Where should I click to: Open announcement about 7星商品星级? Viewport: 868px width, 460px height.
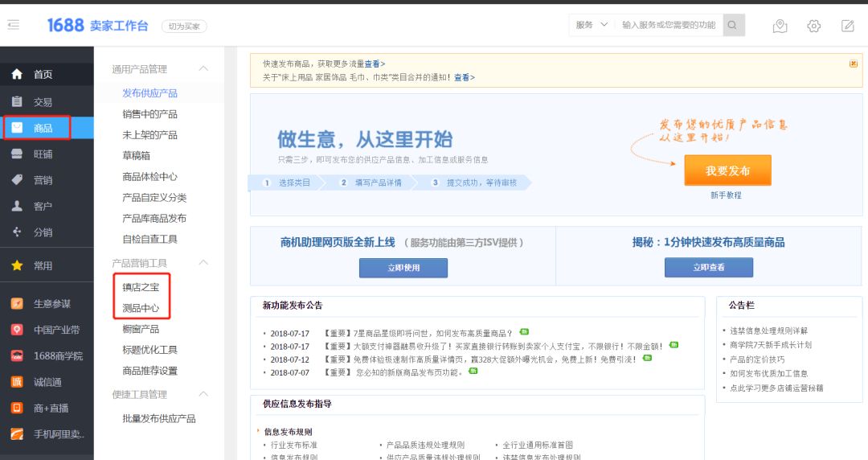(419, 333)
